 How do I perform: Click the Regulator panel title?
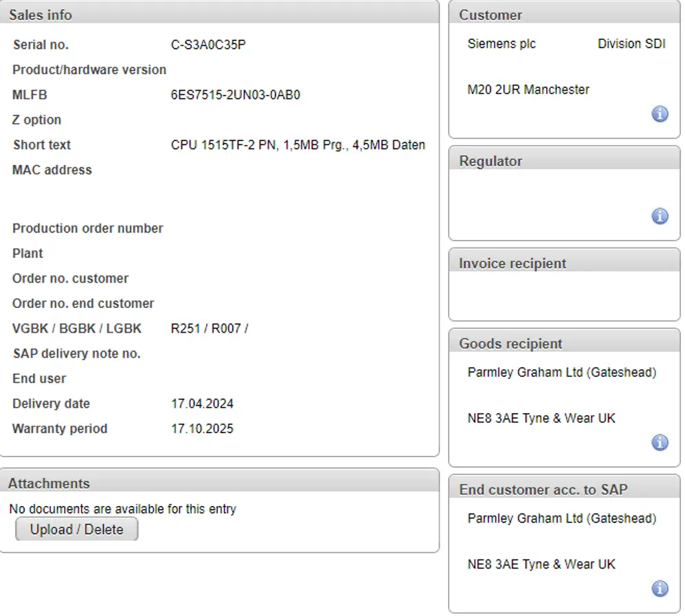[491, 161]
